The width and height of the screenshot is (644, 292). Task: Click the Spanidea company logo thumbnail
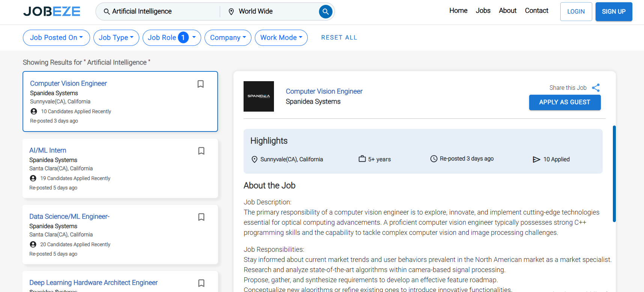coord(259,96)
